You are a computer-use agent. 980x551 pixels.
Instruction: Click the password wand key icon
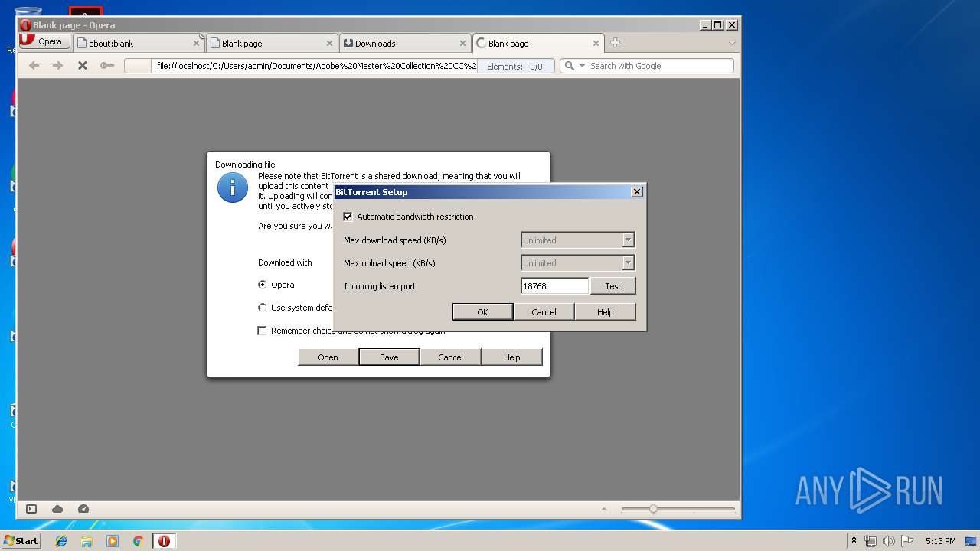106,66
